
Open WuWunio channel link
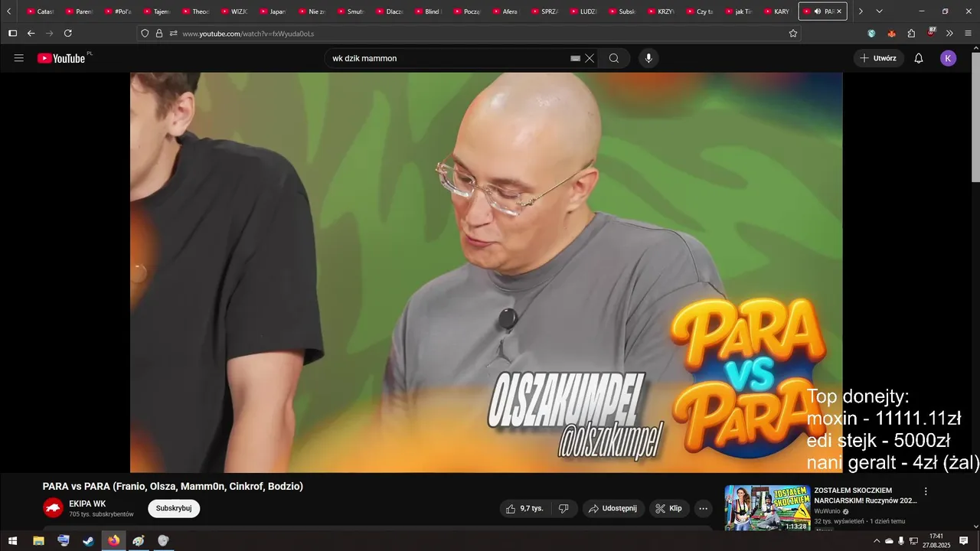pos(828,510)
